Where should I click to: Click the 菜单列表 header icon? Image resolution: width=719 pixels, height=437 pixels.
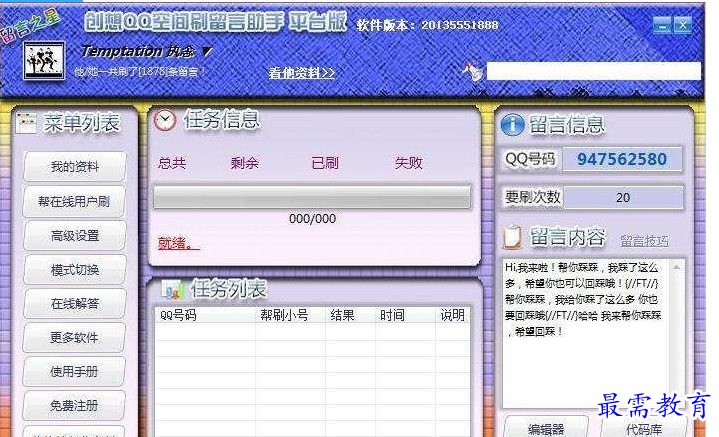[26, 122]
